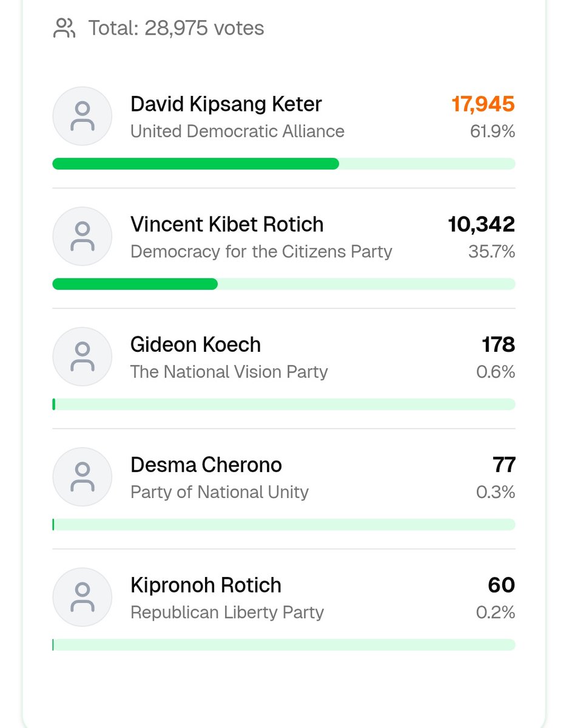Click the United Democratic Alliance party label
The height and width of the screenshot is (728, 569).
click(x=237, y=131)
